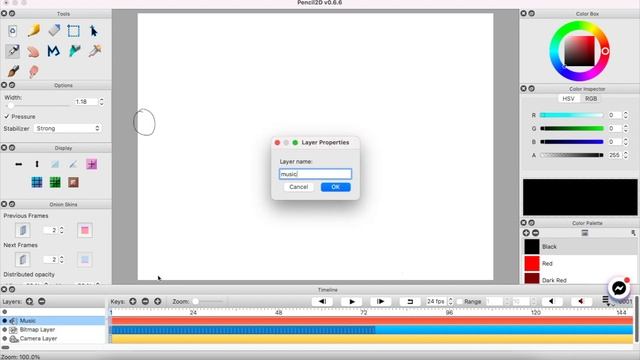The height and width of the screenshot is (360, 640).
Task: Open the Stabilizer dropdown
Action: point(67,128)
